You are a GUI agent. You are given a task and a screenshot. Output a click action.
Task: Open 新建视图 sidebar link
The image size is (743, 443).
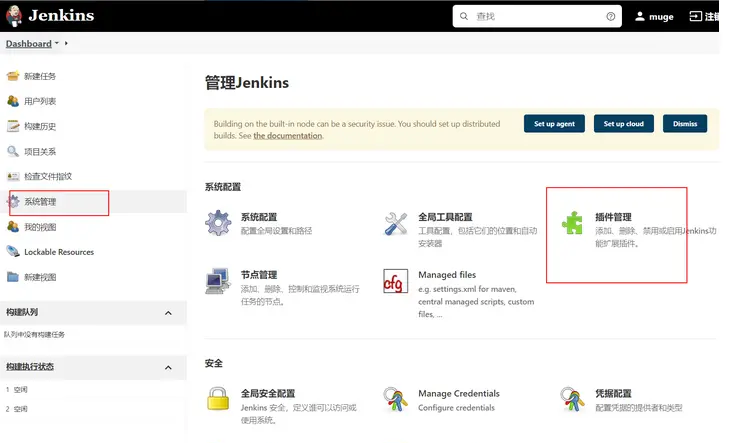(x=40, y=277)
